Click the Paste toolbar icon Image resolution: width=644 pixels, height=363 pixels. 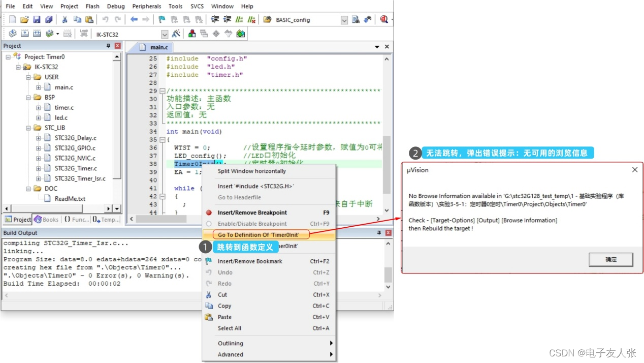pyautogui.click(x=89, y=19)
